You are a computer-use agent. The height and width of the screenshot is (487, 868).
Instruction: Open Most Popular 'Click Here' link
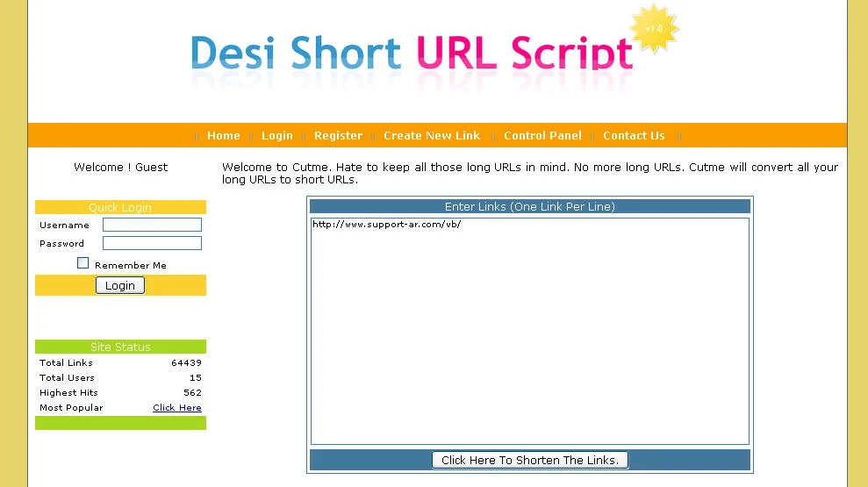click(176, 408)
